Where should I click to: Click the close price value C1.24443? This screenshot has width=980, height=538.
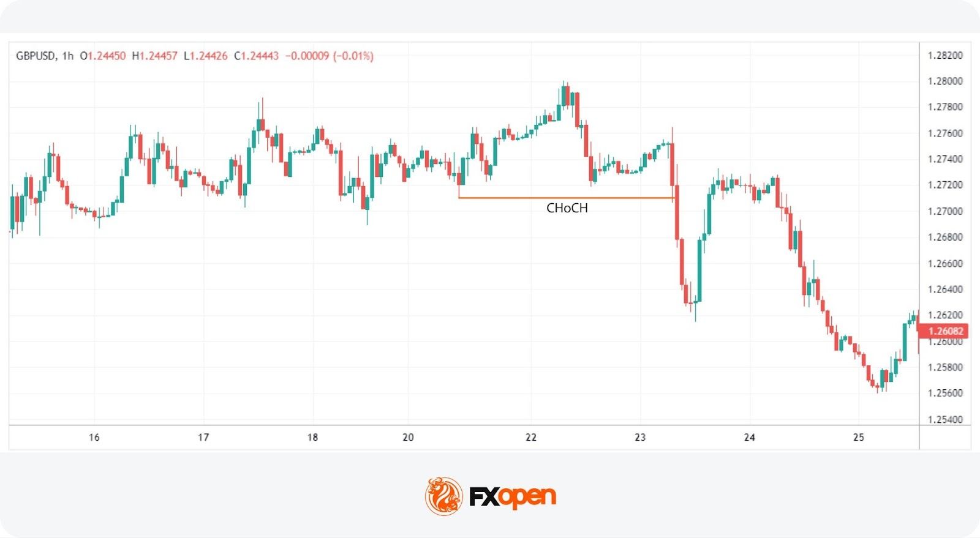pos(256,56)
